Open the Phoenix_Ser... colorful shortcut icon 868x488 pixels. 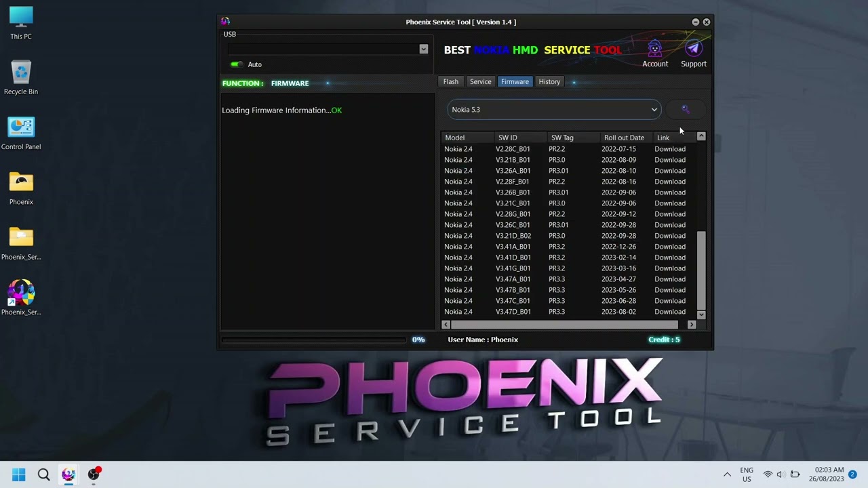pyautogui.click(x=21, y=298)
